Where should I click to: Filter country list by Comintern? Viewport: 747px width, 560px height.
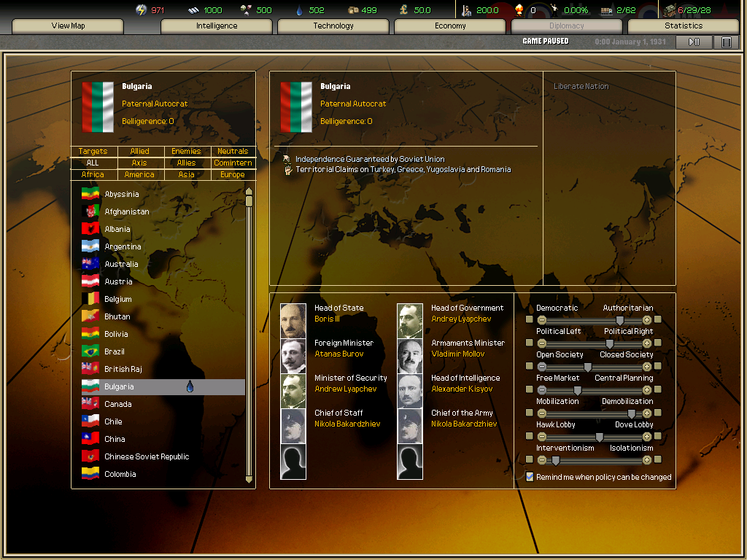233,163
